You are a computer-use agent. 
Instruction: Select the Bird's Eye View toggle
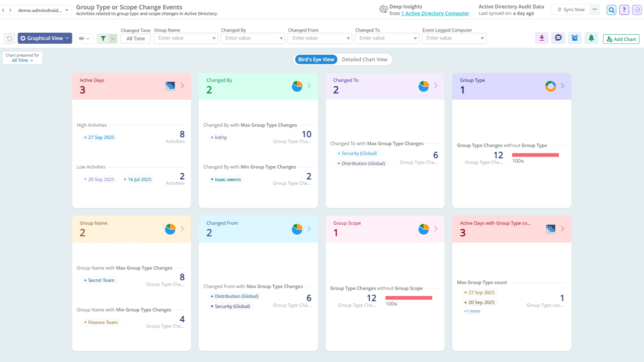coord(316,59)
